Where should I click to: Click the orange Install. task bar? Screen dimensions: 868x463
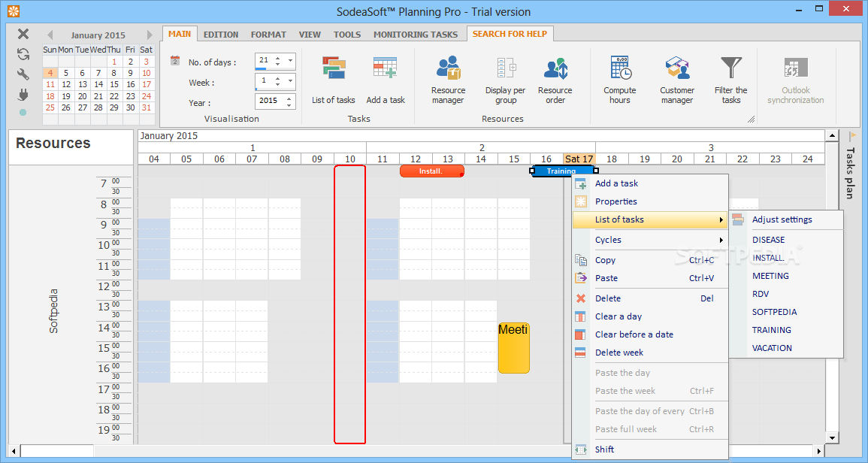(432, 171)
